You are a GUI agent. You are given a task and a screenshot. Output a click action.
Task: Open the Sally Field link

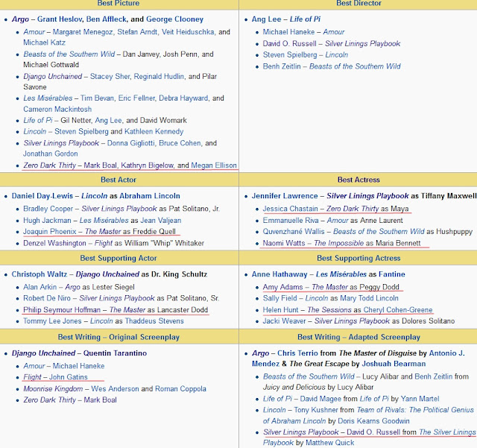pos(280,298)
